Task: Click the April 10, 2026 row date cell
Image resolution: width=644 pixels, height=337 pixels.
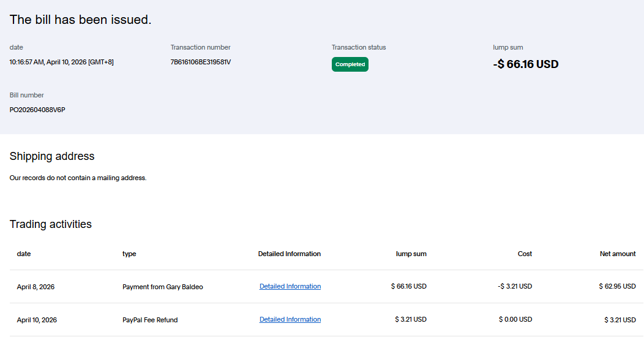Action: tap(37, 320)
